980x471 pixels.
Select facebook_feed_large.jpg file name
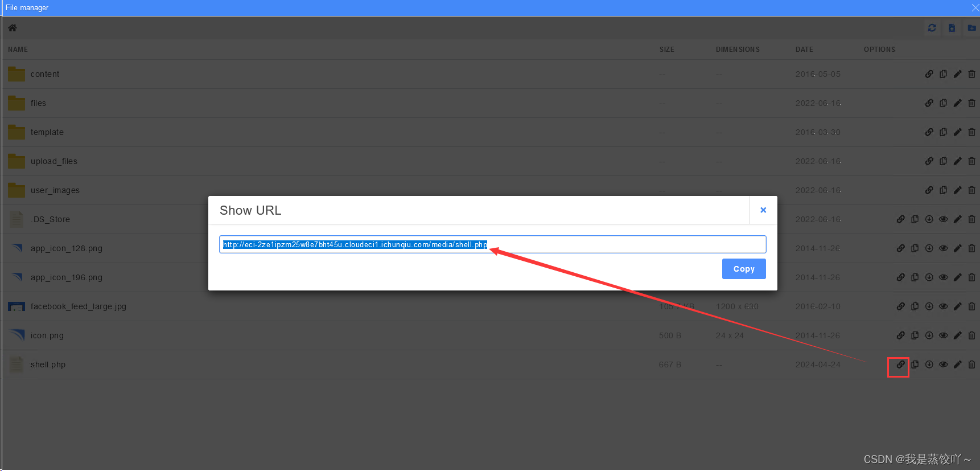(x=79, y=306)
